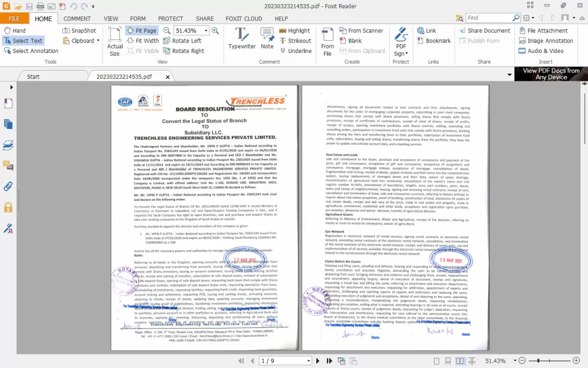Switch to single page view in status bar
Screen dimensions: 588x368
(x=436, y=361)
